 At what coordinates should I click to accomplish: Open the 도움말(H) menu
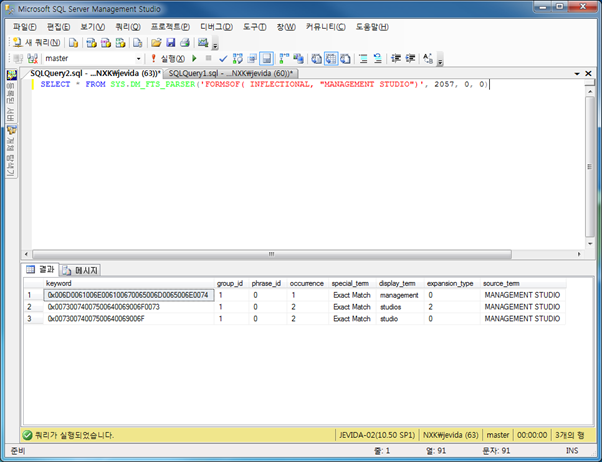click(x=372, y=27)
